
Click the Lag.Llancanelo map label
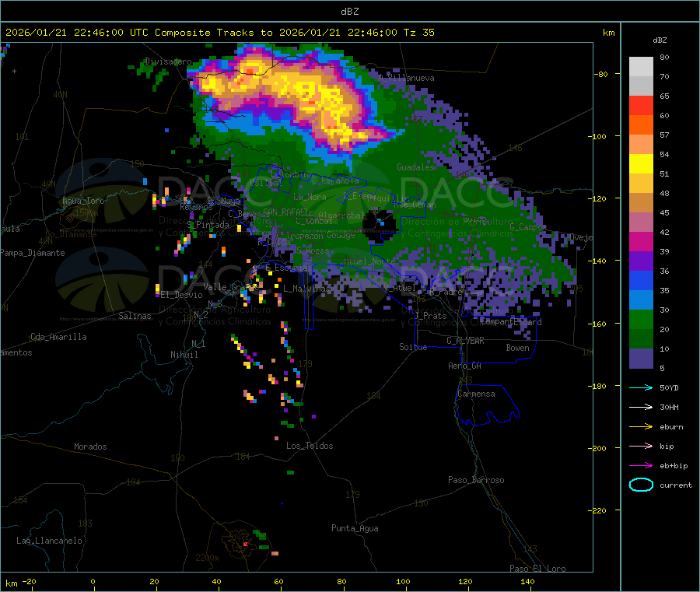tap(49, 541)
